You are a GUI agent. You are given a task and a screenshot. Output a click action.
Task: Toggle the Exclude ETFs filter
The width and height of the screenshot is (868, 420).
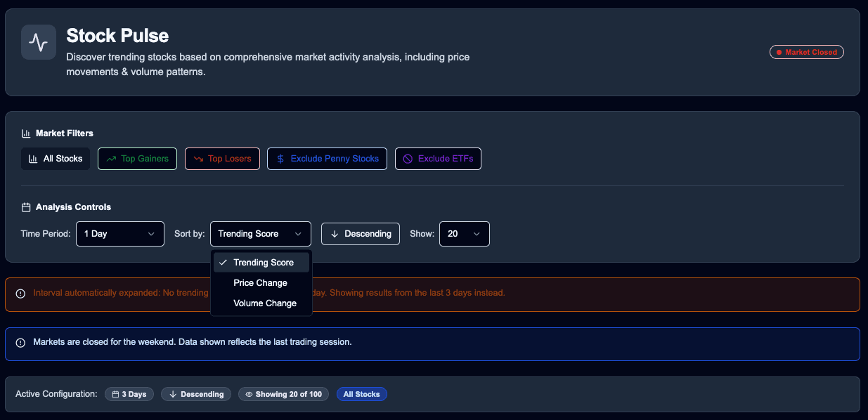(438, 159)
